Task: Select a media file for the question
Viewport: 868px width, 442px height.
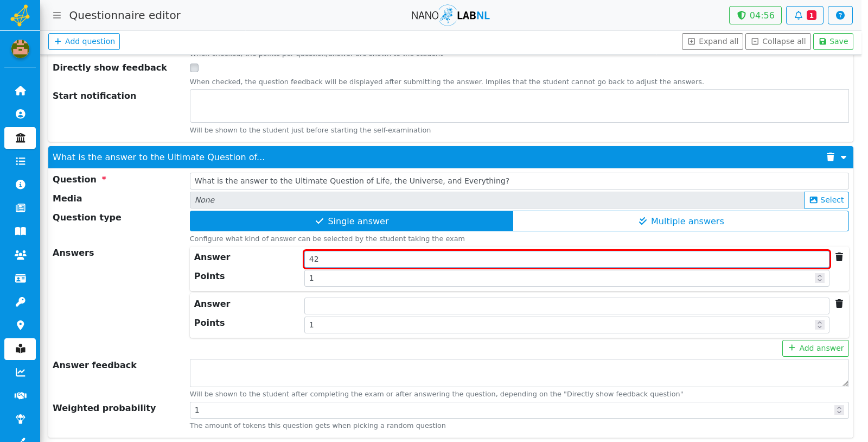Action: (x=826, y=200)
